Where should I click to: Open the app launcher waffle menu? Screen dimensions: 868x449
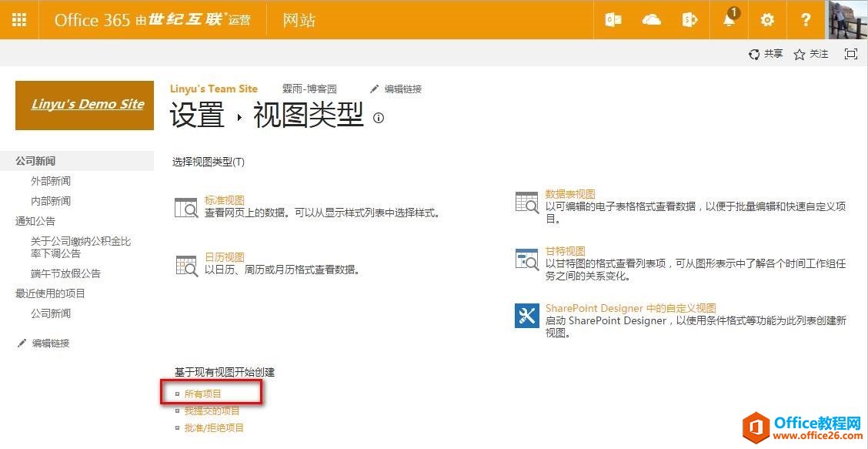tap(19, 20)
